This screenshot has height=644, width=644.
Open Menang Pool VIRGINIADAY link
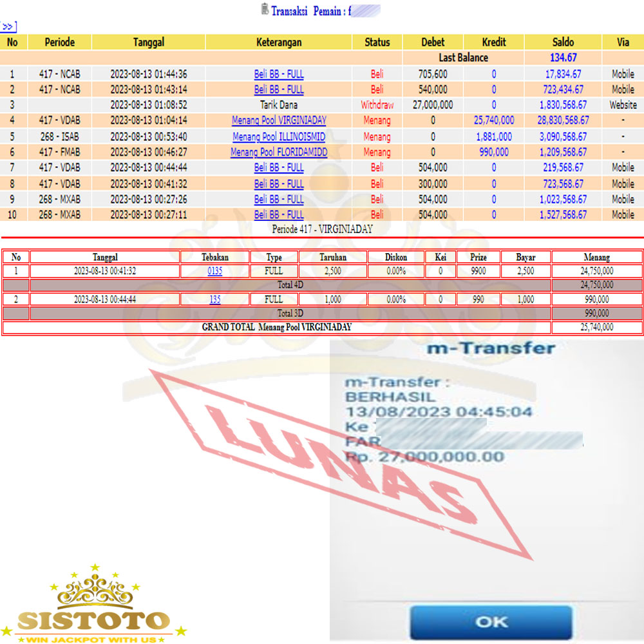(x=279, y=120)
